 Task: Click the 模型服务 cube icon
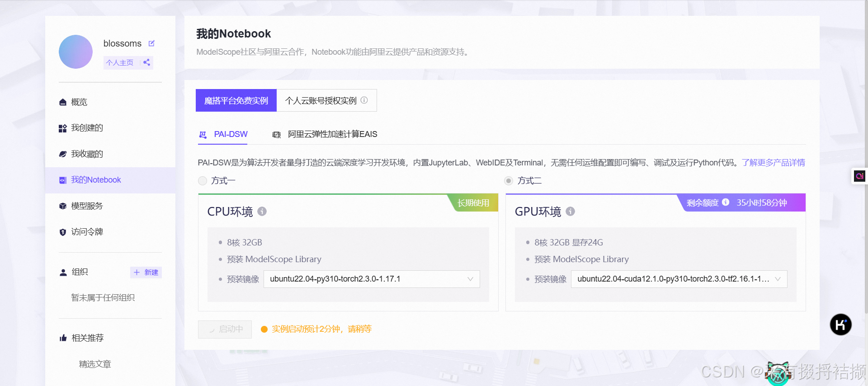(63, 206)
